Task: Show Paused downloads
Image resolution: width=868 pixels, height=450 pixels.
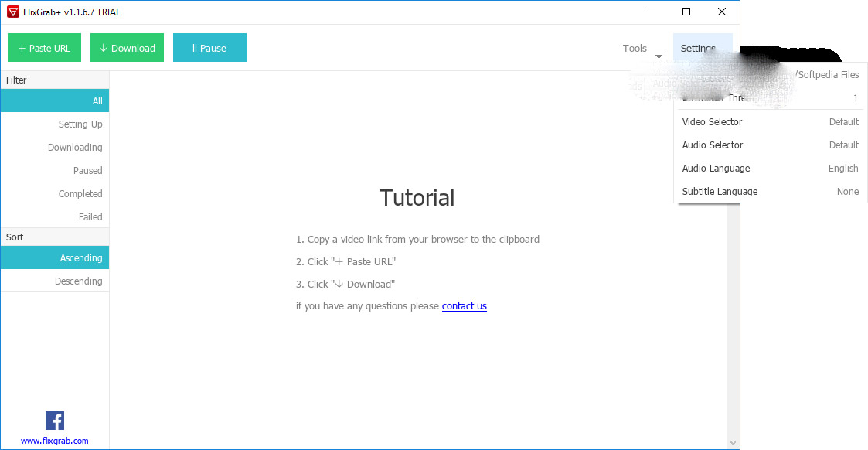Action: click(x=55, y=170)
